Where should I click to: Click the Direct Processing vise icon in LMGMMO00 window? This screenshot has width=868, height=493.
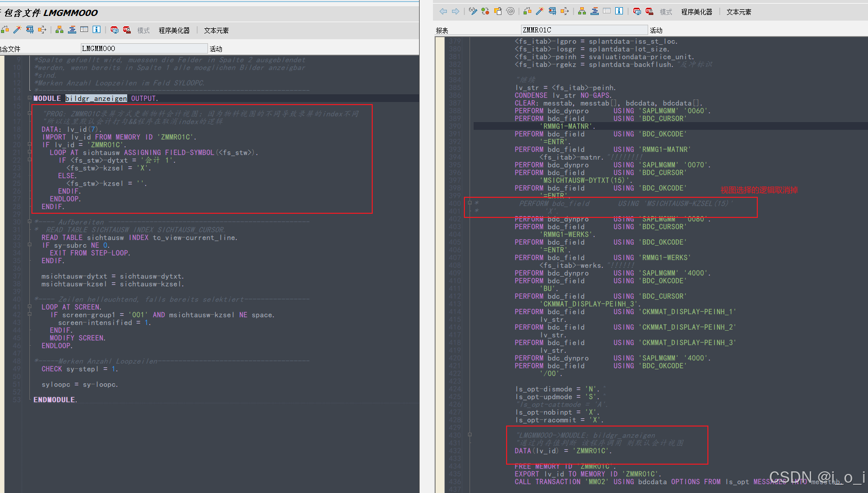click(29, 30)
